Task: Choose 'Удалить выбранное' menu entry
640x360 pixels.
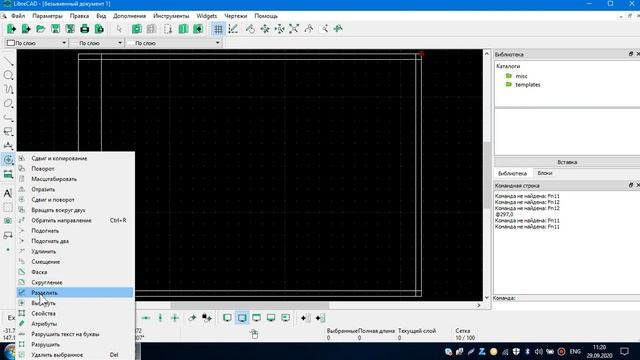Action: coord(75,355)
